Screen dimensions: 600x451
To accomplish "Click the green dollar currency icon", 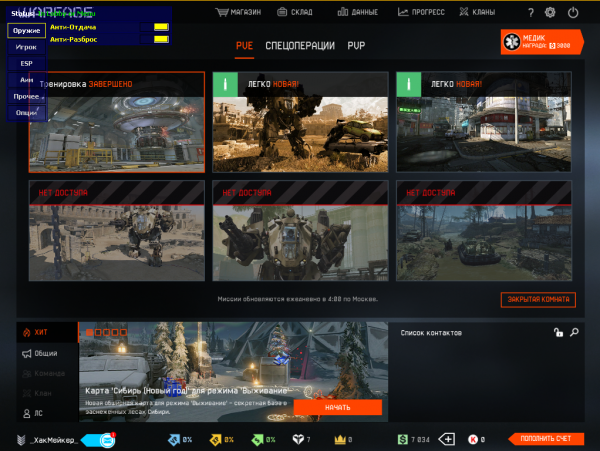I will point(403,440).
